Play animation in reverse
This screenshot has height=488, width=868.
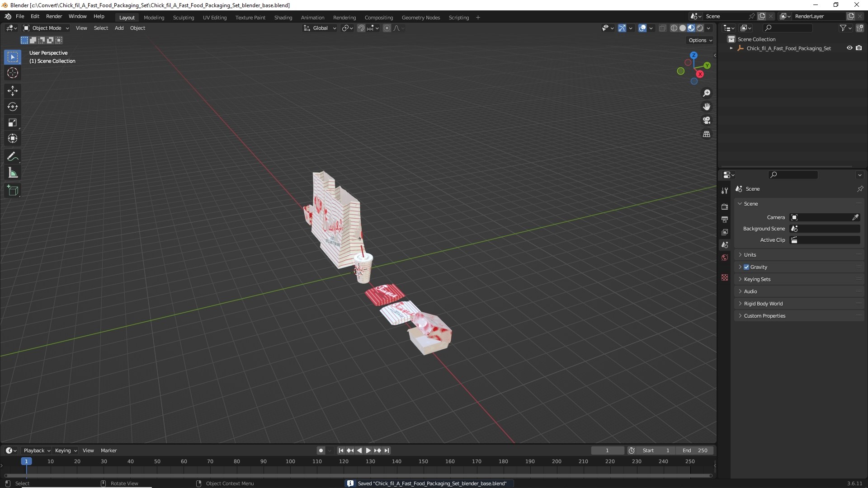pos(359,450)
